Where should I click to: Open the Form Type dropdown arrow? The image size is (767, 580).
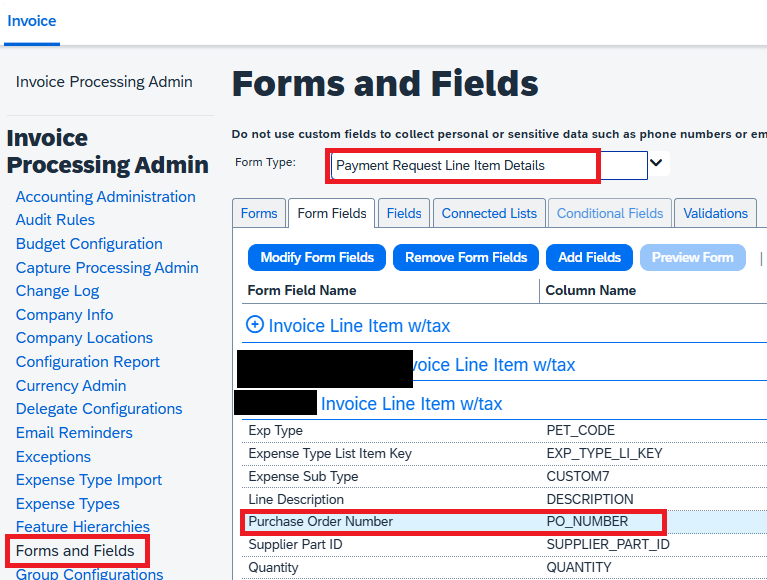click(x=657, y=162)
